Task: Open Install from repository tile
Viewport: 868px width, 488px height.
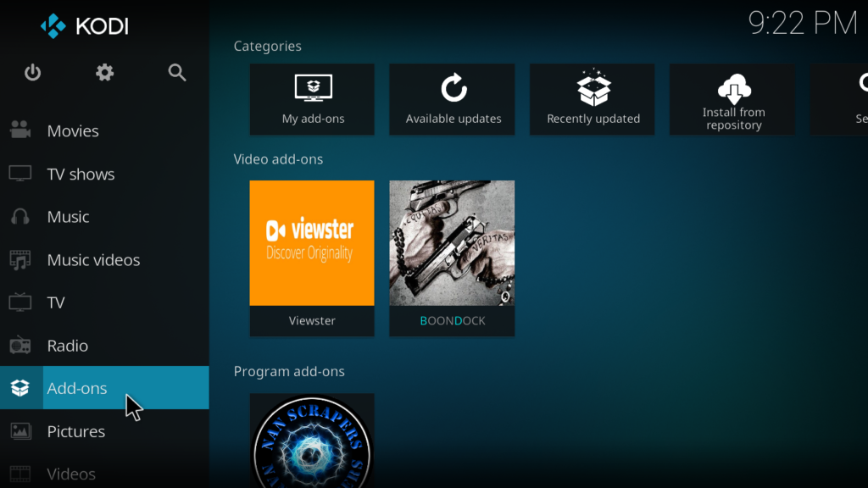Action: point(732,100)
